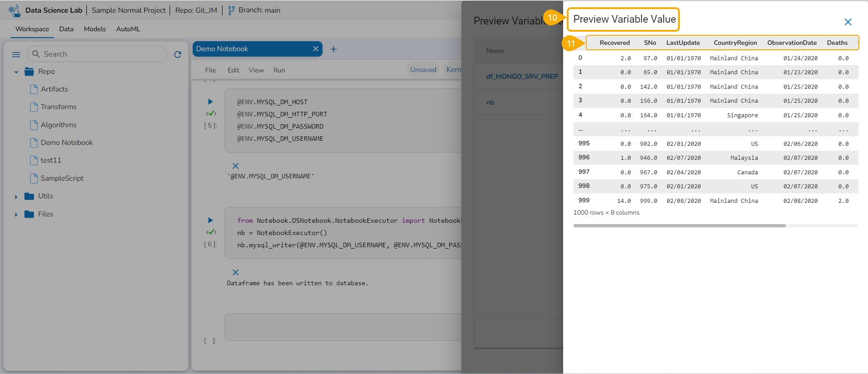The image size is (868, 374).
Task: Toggle the hamburger menu in the sidebar
Action: pyautogui.click(x=16, y=54)
